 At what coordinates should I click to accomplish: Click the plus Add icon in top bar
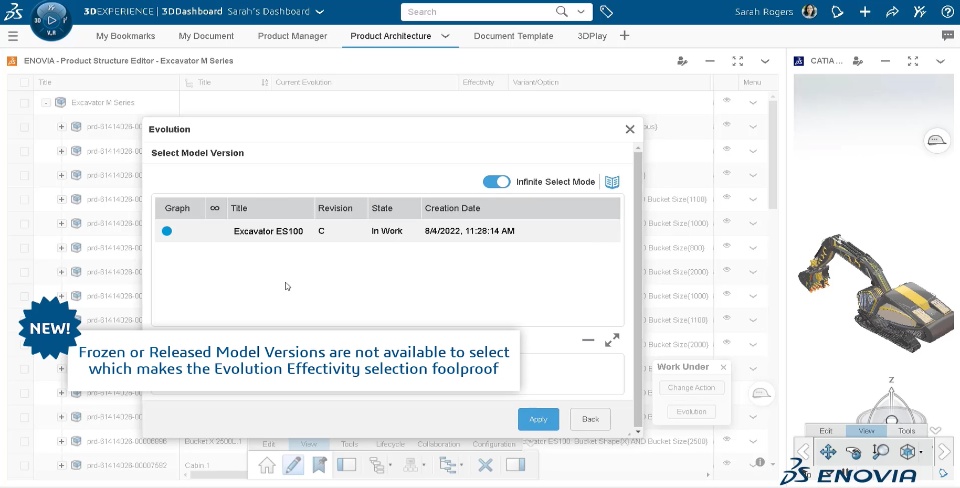864,12
